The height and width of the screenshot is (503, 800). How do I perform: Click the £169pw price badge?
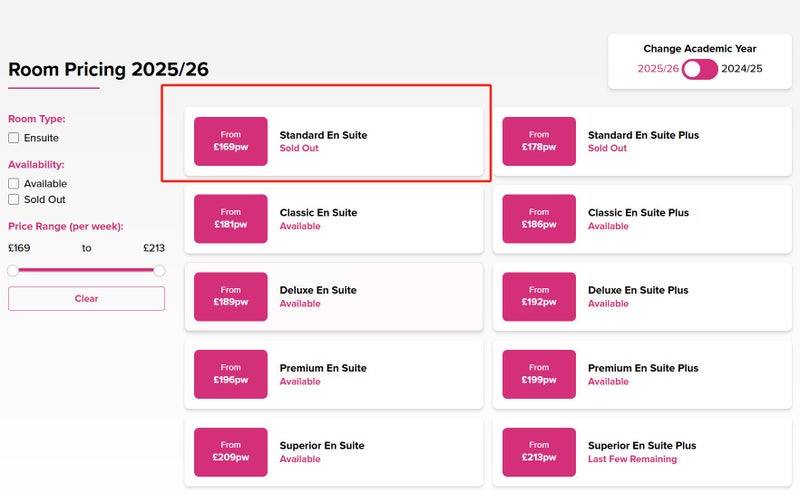click(x=231, y=141)
